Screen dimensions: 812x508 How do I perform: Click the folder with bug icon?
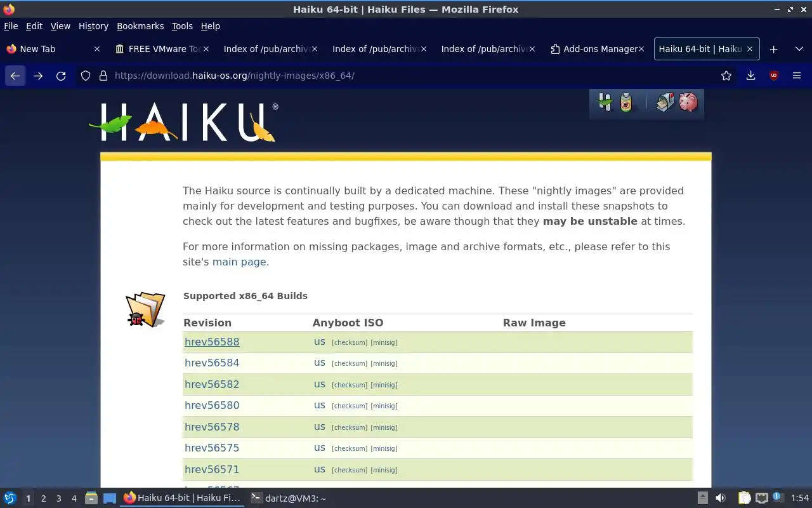tap(145, 309)
